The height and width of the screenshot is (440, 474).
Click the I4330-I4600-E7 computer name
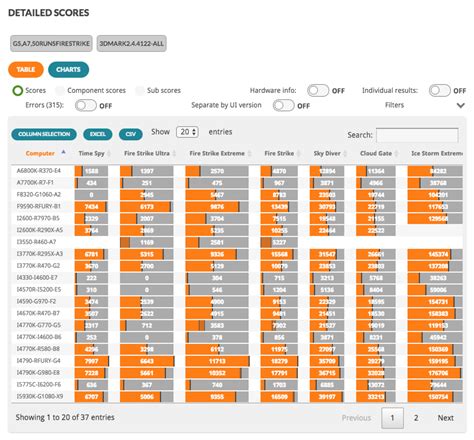click(x=37, y=278)
